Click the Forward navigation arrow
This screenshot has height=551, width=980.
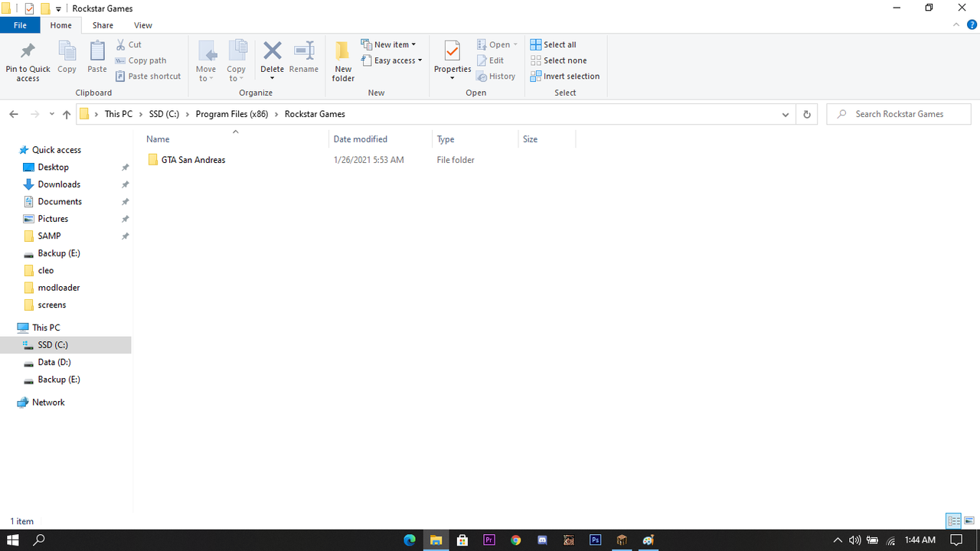pyautogui.click(x=34, y=114)
